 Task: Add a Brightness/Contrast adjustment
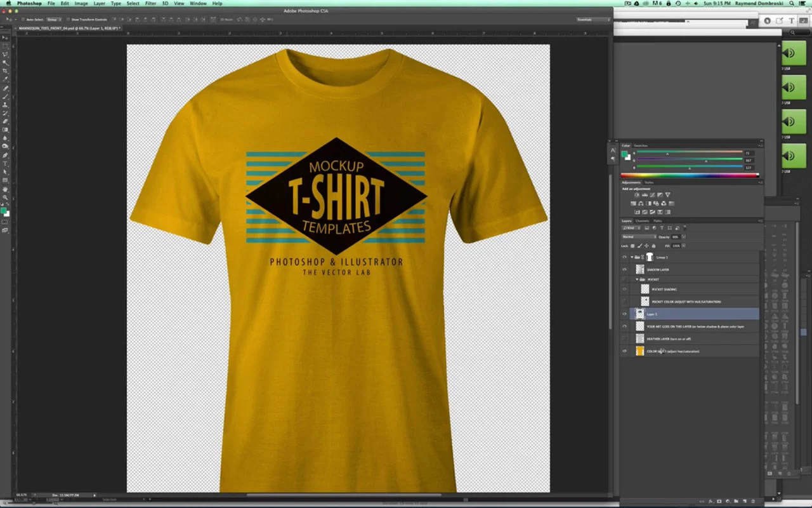(x=637, y=195)
